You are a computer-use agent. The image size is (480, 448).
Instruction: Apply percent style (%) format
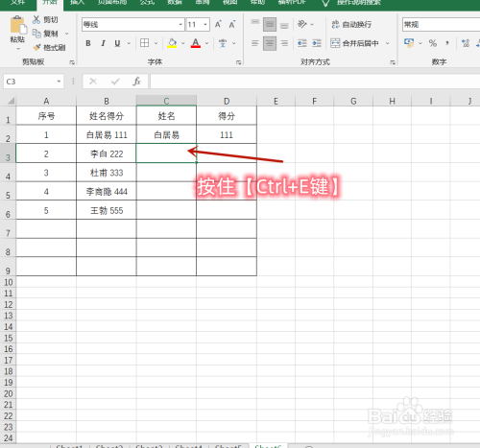pos(433,43)
